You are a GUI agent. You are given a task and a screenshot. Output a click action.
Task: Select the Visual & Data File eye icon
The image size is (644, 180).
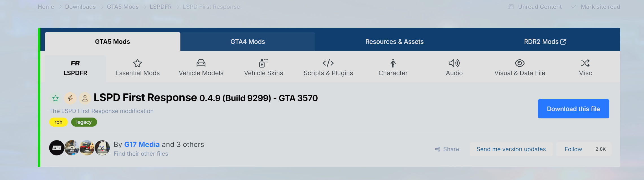(x=519, y=63)
